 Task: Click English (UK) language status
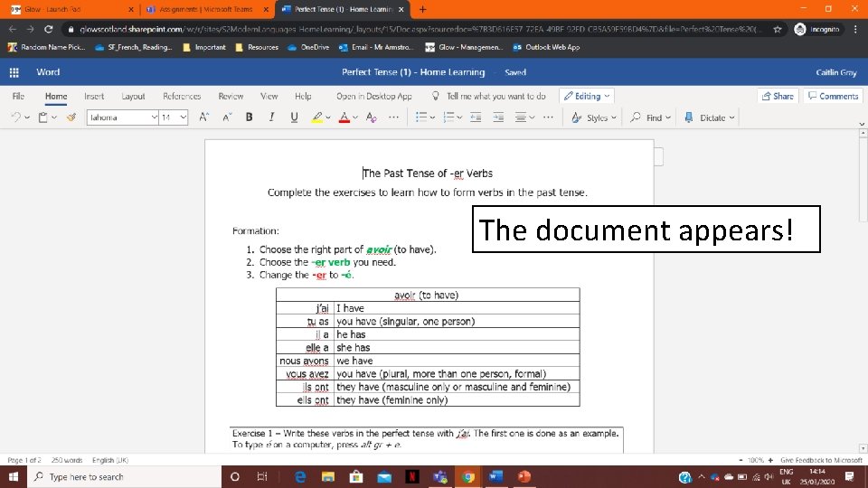click(110, 460)
